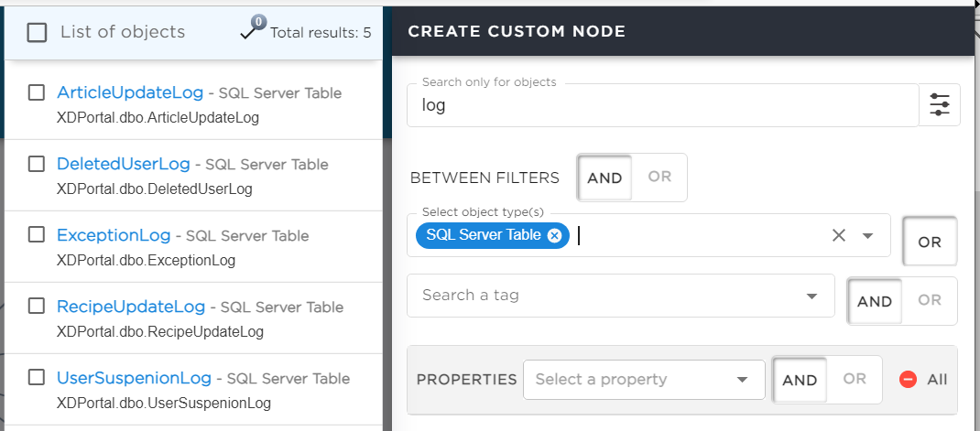The width and height of the screenshot is (980, 431).
Task: Expand the object types dropdown arrow
Action: click(x=867, y=235)
